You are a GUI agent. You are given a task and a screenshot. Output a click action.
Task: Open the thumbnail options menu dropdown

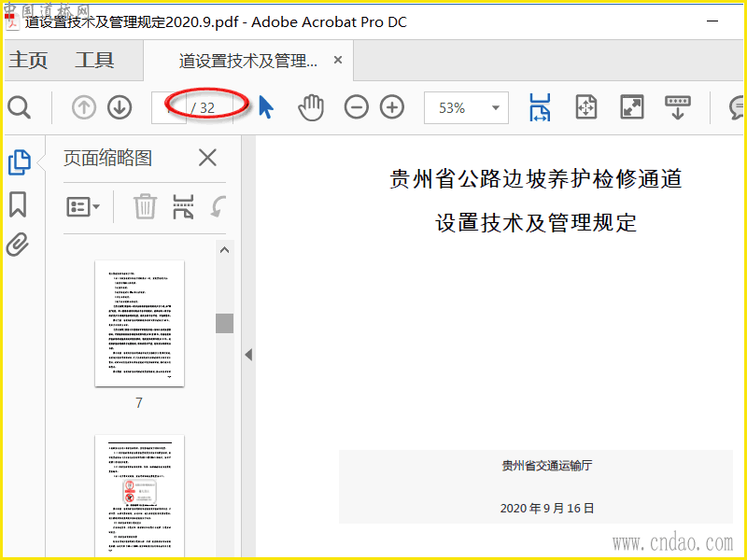coord(83,206)
